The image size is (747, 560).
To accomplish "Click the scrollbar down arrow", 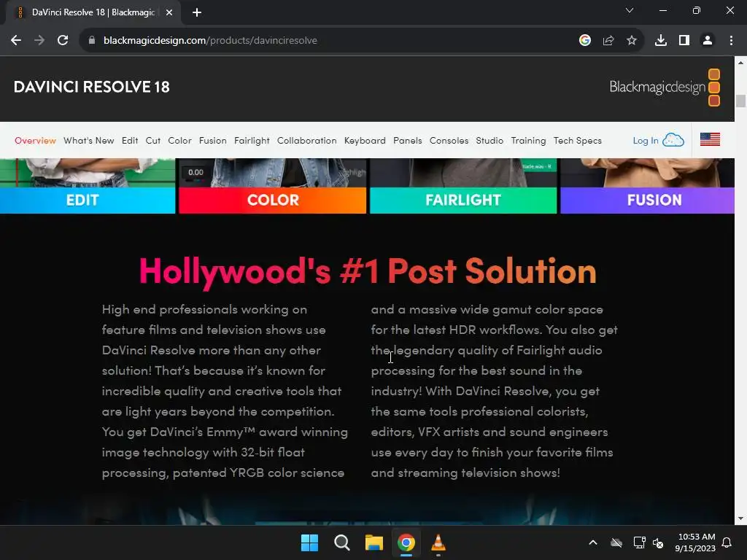I will click(x=740, y=518).
